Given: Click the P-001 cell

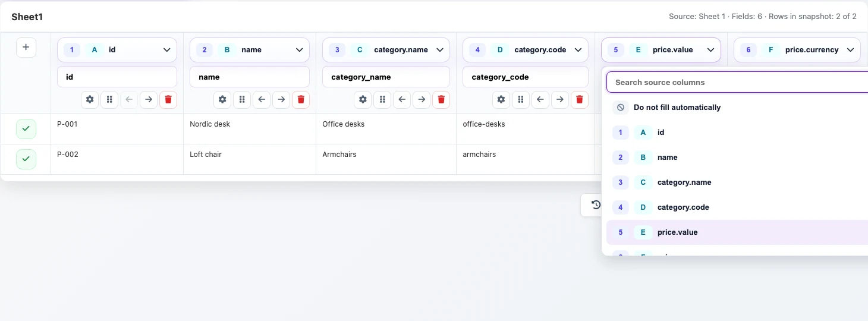Looking at the screenshot, I should (117, 129).
